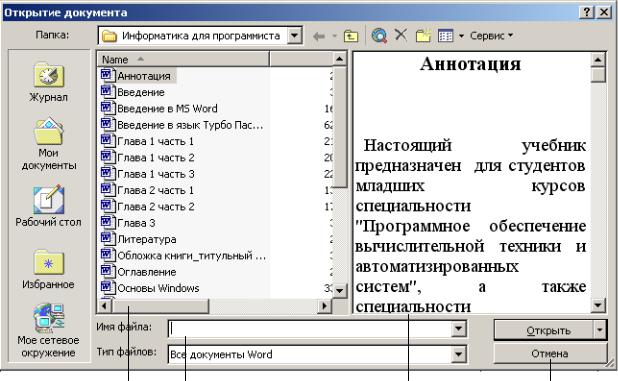Open Мое сетевое окружение network shortcut
The image size is (618, 381).
pos(48,330)
